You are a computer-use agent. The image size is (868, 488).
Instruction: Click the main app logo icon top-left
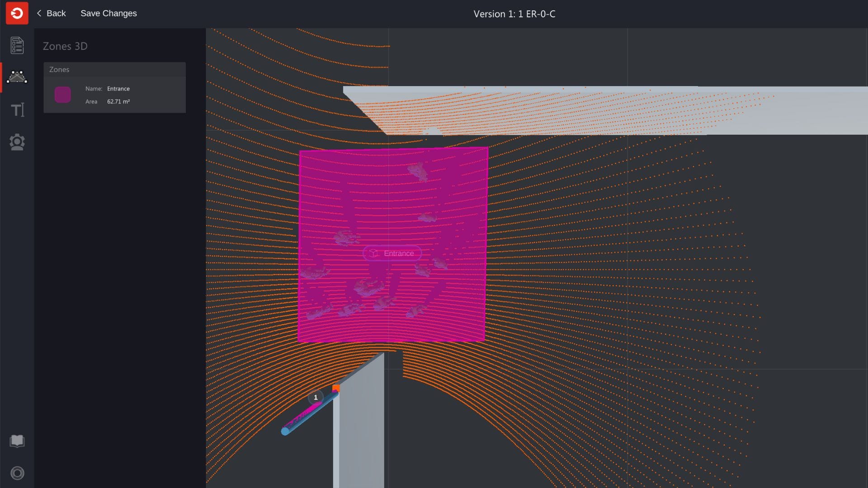pyautogui.click(x=17, y=13)
